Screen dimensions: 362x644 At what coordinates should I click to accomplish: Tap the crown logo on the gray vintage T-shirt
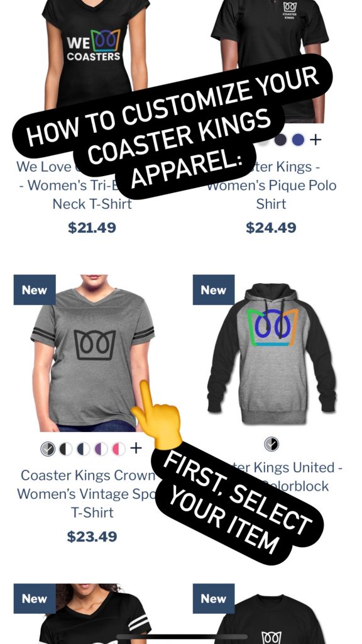tap(95, 345)
